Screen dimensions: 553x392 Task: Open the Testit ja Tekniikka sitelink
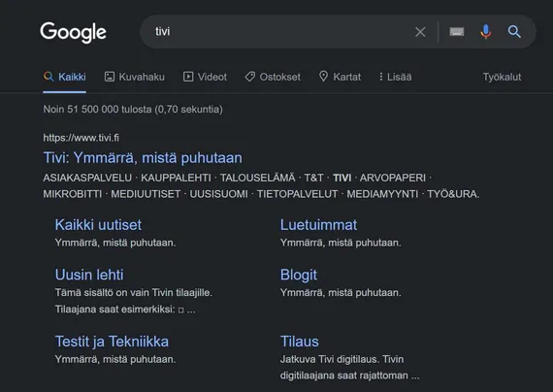click(112, 342)
